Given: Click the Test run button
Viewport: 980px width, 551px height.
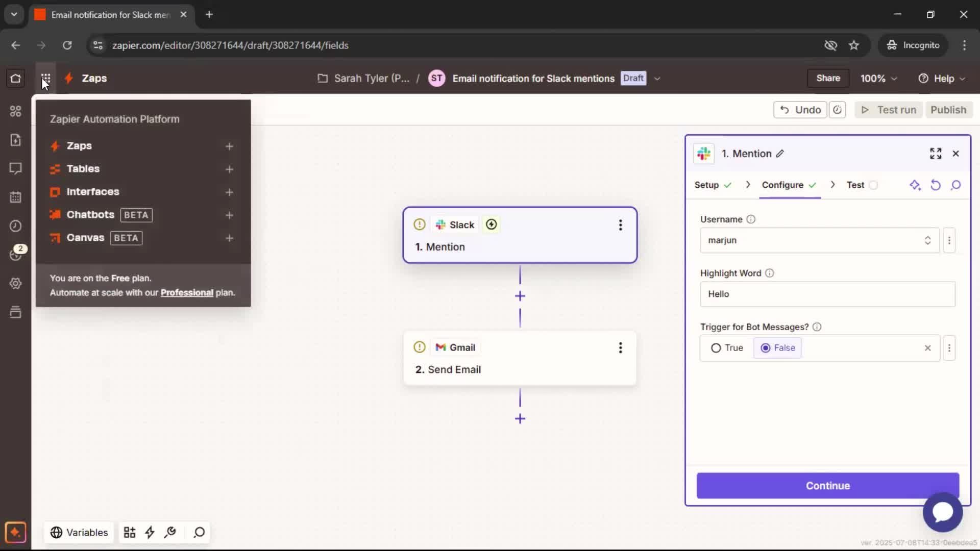Looking at the screenshot, I should pos(889,110).
